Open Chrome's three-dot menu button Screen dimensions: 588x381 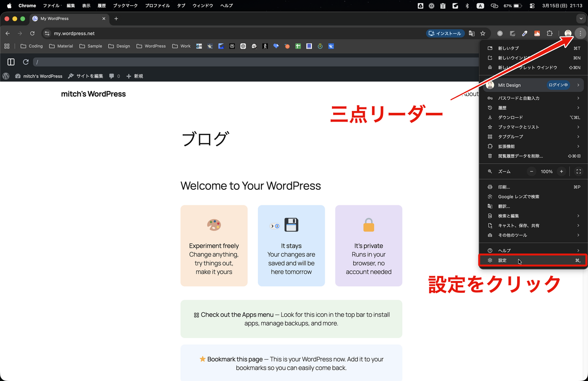tap(580, 33)
